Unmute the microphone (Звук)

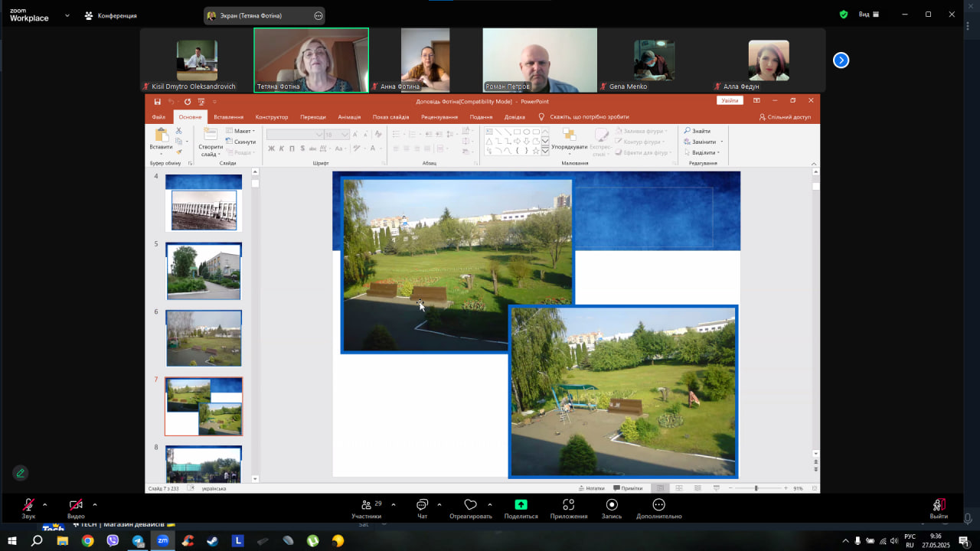pos(28,505)
